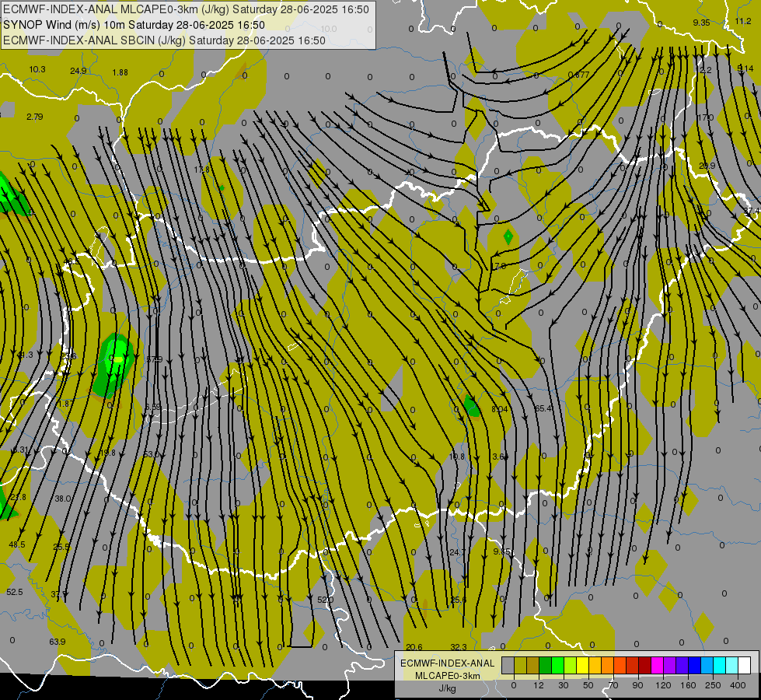The height and width of the screenshot is (700, 761).
Task: Click the legend tick label '250'
Action: click(713, 685)
